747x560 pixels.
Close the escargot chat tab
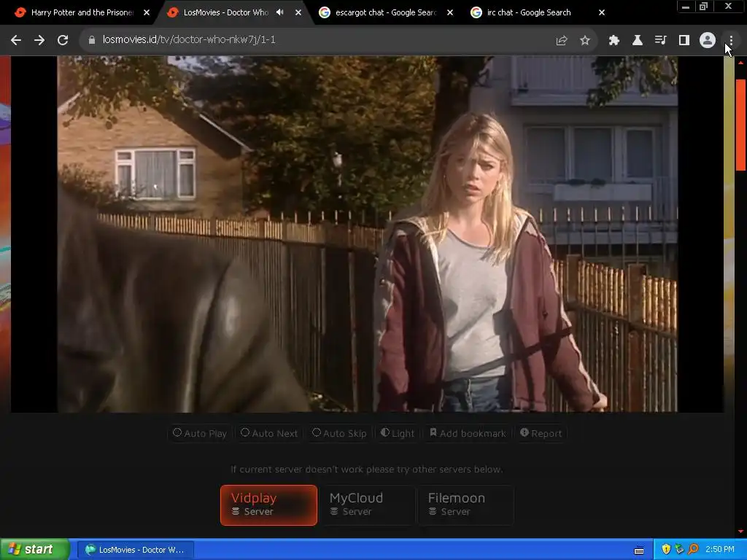pyautogui.click(x=449, y=12)
